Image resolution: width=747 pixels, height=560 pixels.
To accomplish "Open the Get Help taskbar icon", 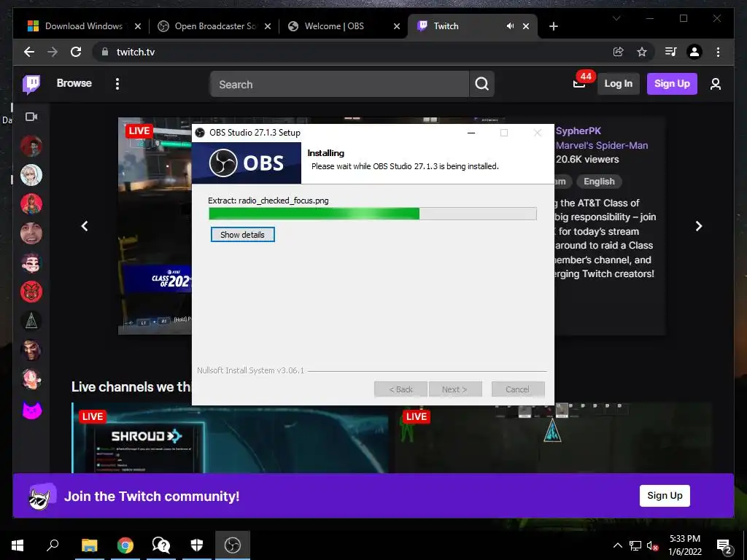I will point(161,545).
